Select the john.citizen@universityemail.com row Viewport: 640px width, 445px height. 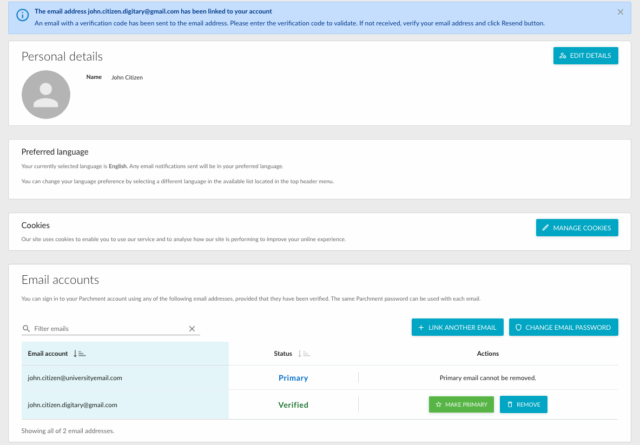(75, 378)
